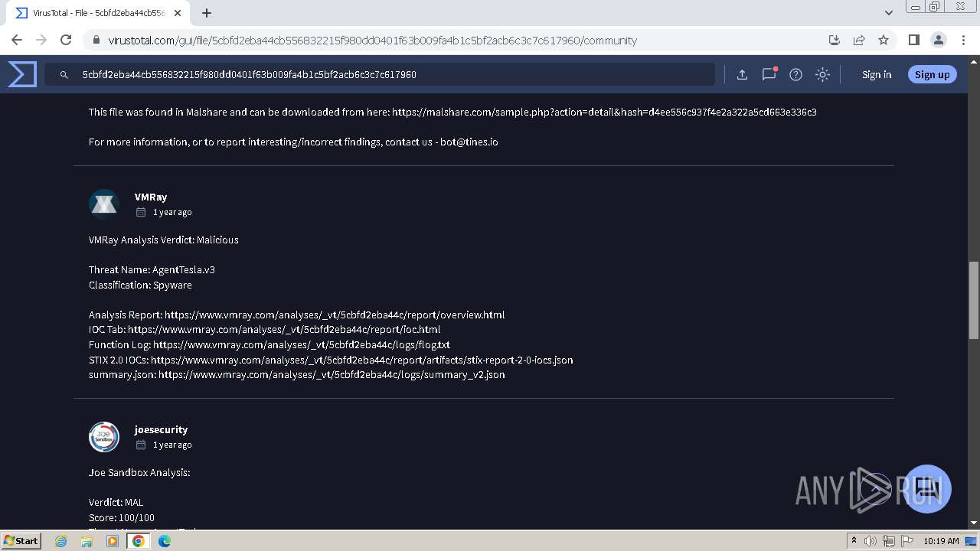
Task: Click the calendar icon beside VMRay's date
Action: (141, 212)
